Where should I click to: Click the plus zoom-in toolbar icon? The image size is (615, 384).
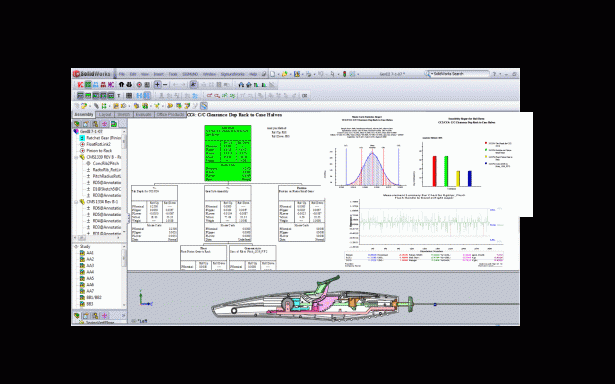coord(157,84)
